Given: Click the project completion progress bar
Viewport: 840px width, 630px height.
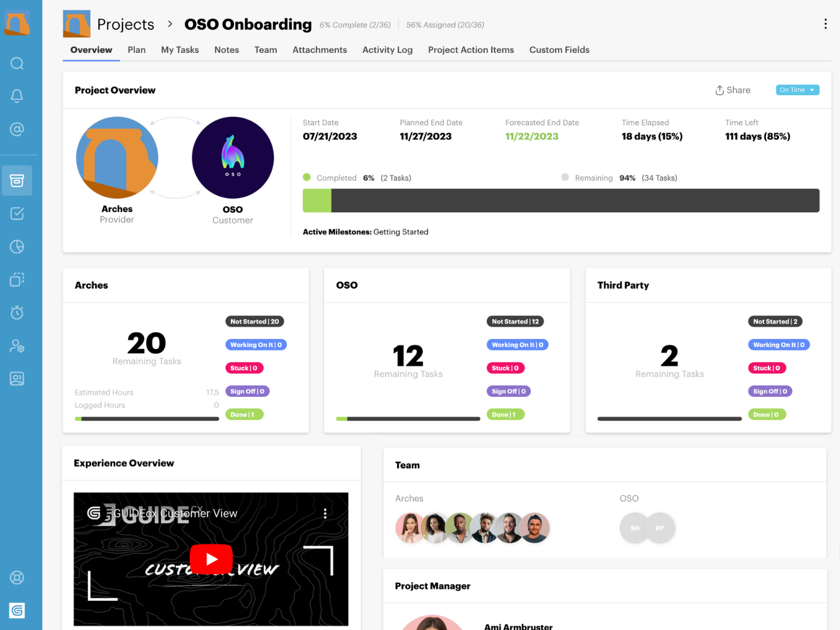Looking at the screenshot, I should coord(561,200).
